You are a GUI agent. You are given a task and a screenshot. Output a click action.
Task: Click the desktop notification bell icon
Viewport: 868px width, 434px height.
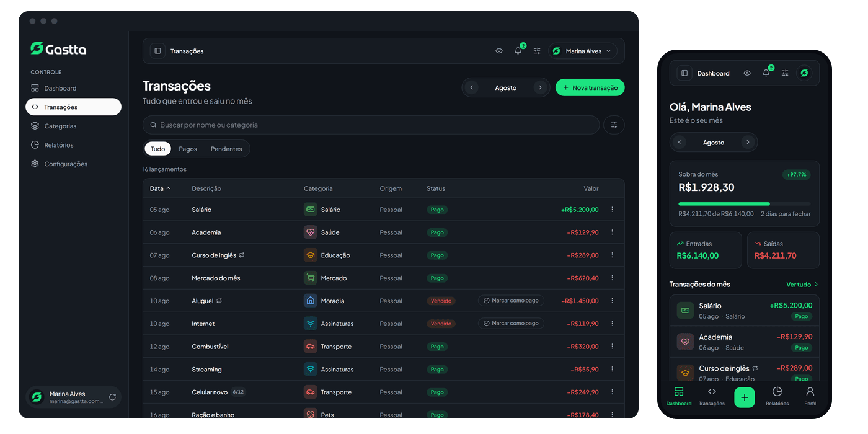click(518, 51)
